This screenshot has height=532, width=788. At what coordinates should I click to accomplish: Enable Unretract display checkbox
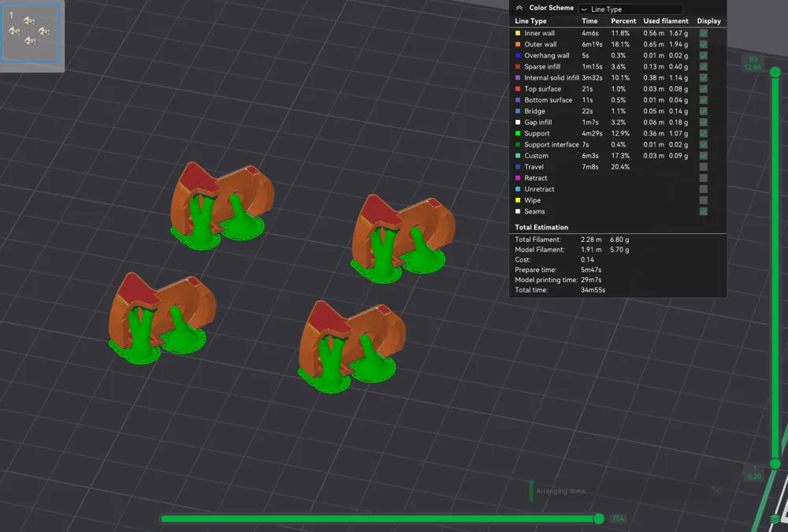coord(704,189)
